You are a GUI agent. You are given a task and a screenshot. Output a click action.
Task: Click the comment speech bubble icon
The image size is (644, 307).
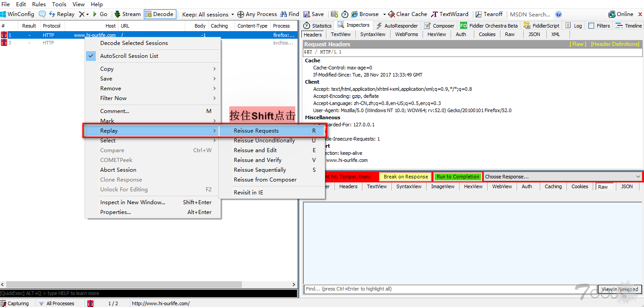click(42, 14)
